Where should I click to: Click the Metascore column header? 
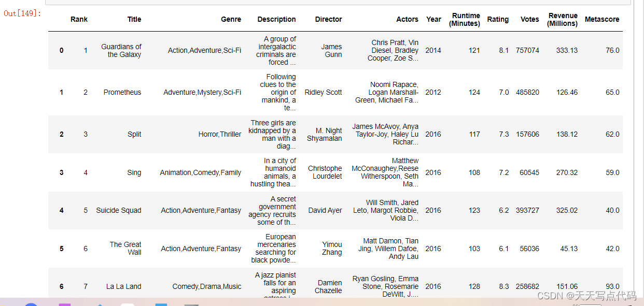602,19
